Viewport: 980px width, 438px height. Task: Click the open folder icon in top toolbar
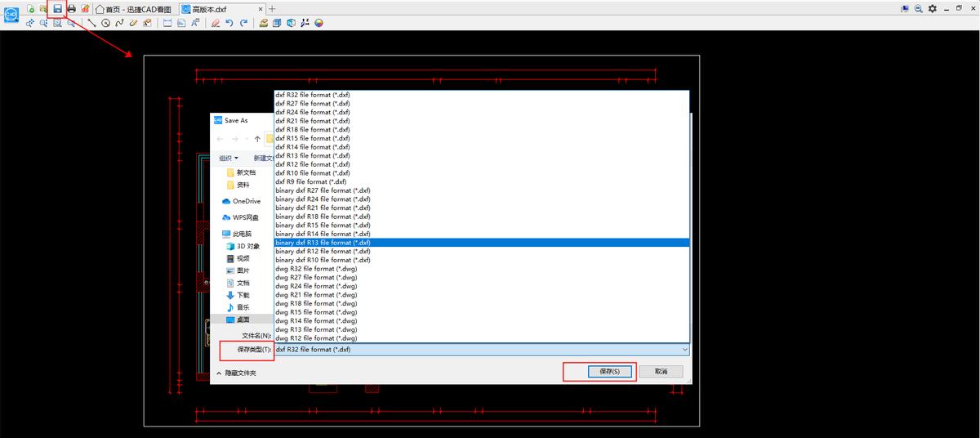43,8
